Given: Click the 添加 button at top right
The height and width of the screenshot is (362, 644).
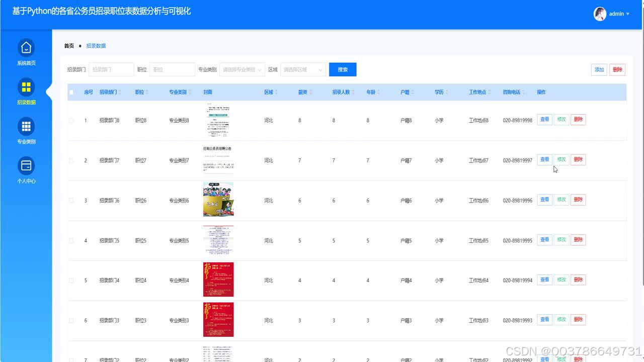Looking at the screenshot, I should (599, 70).
